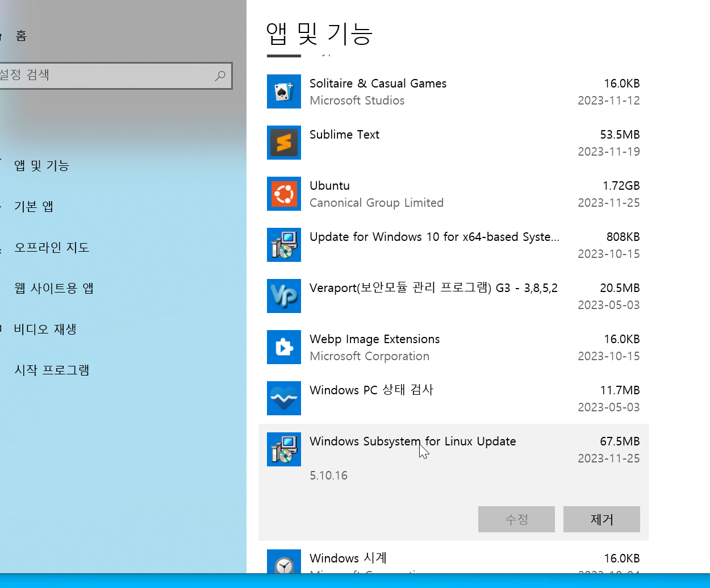Open 시작 프로그램 settings page
The width and height of the screenshot is (710, 588).
52,370
